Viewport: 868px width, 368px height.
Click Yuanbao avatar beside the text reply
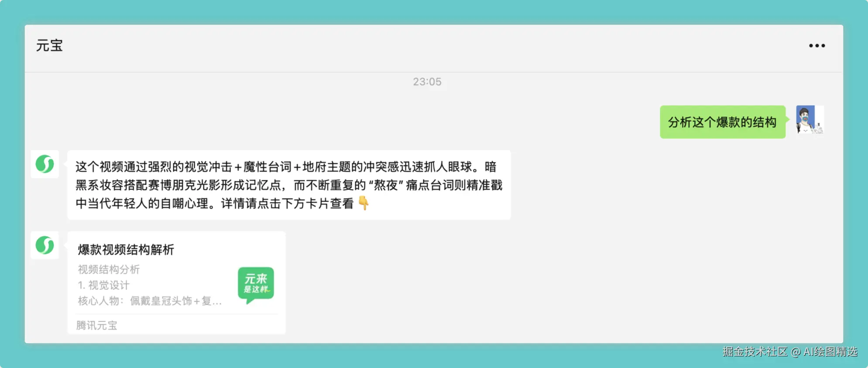(45, 164)
